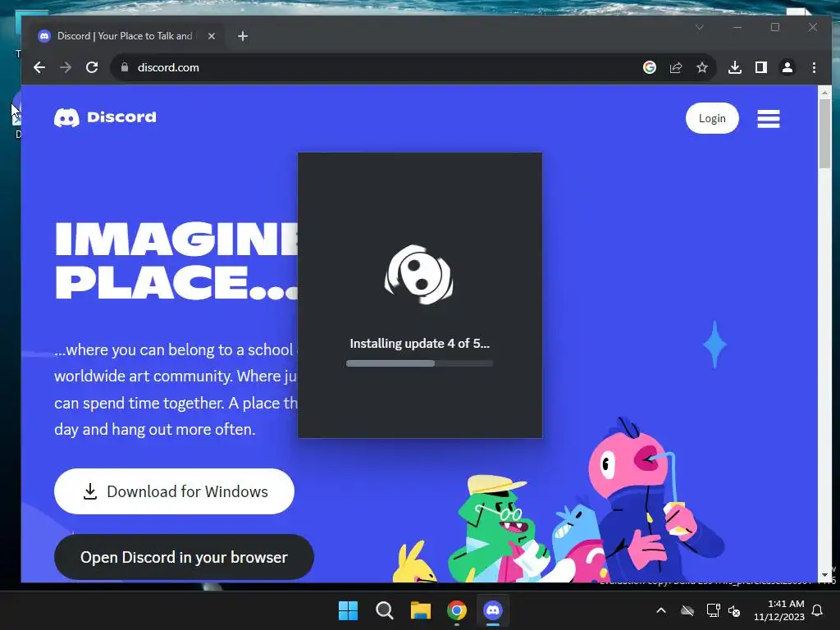The width and height of the screenshot is (840, 630).
Task: Click the Discord logo on the page
Action: click(106, 117)
